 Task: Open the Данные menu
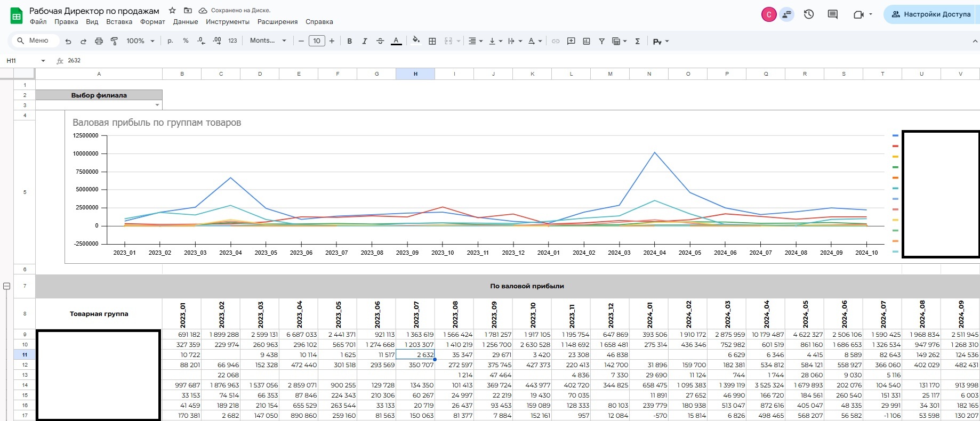click(186, 22)
